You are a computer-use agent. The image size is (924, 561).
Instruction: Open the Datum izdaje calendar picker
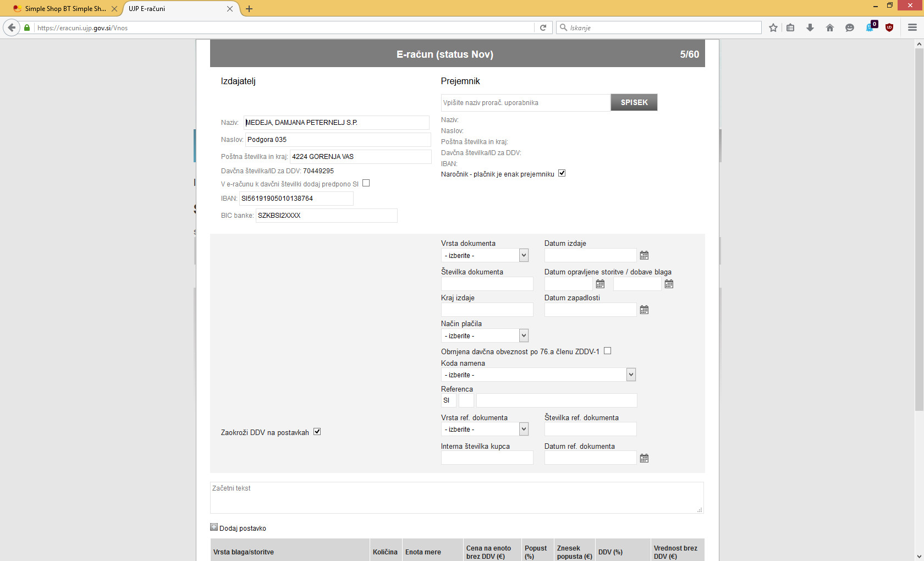point(644,255)
